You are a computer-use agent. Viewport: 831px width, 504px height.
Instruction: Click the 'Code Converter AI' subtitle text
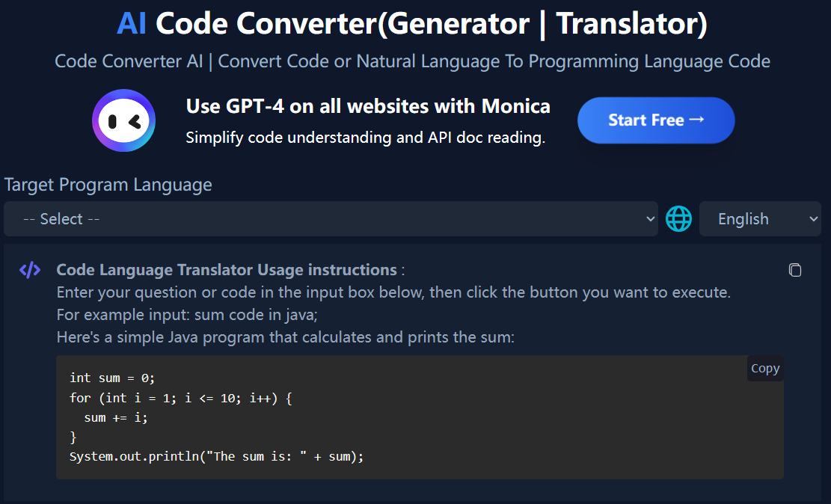(x=413, y=61)
